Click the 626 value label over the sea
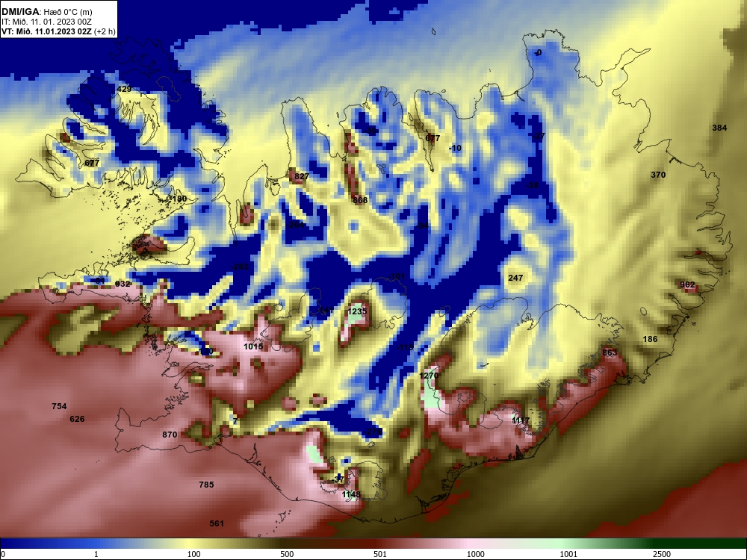The image size is (747, 560). 77,419
